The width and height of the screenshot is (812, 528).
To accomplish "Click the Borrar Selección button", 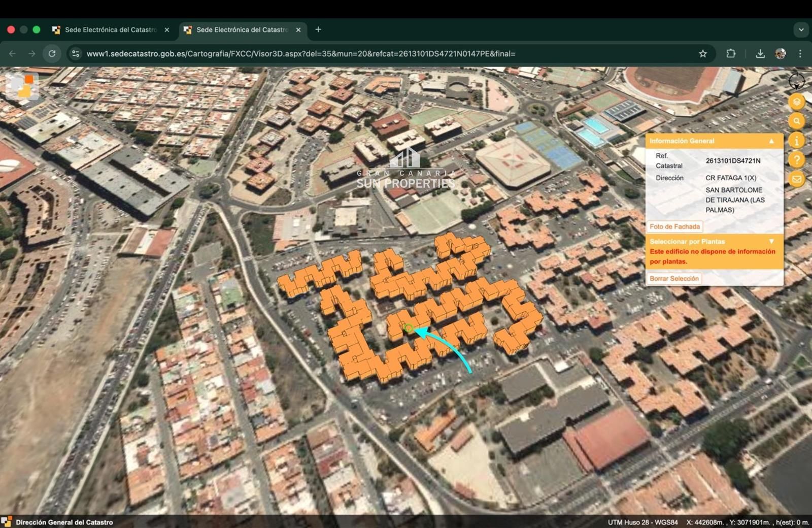I will point(674,279).
